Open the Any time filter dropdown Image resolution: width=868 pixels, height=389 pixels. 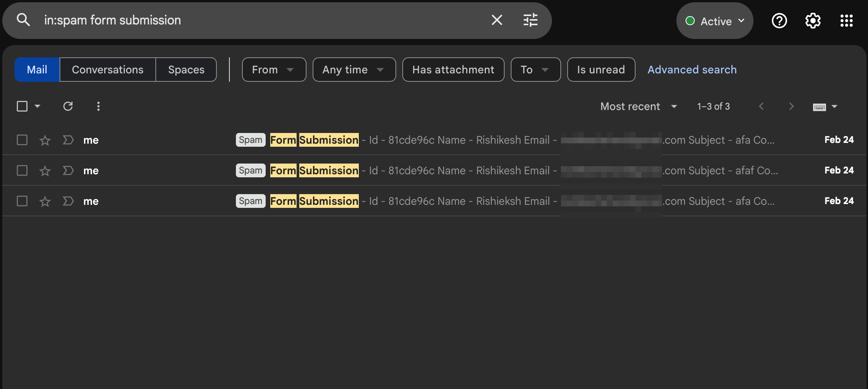[354, 70]
